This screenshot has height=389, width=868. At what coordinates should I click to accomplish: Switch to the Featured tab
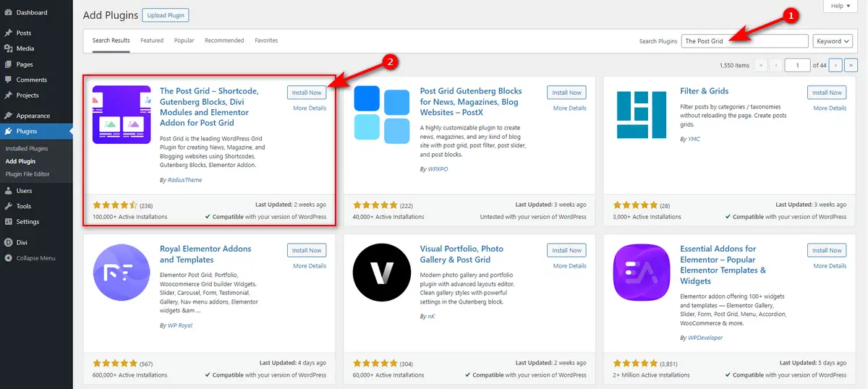pos(152,40)
